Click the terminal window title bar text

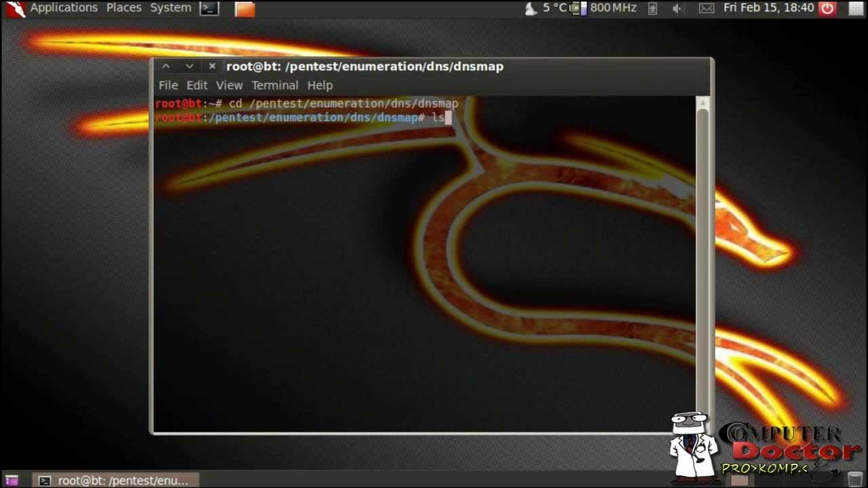pyautogui.click(x=365, y=66)
